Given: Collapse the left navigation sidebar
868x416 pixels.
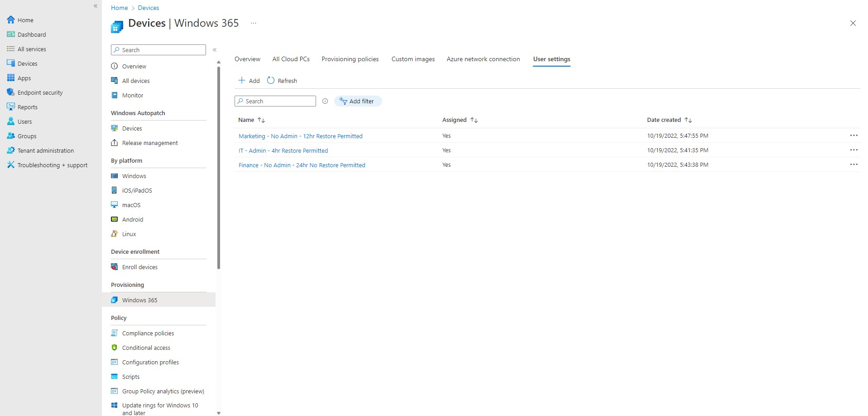Looking at the screenshot, I should point(96,6).
